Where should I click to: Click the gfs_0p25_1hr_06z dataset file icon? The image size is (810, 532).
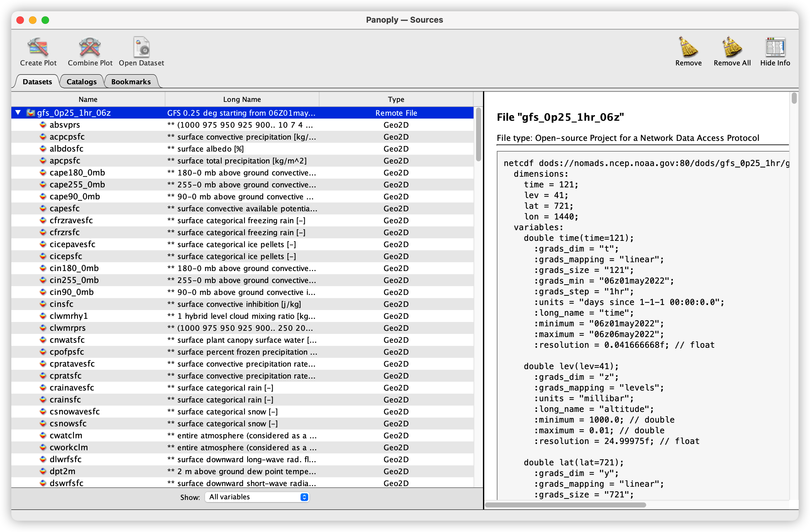31,113
